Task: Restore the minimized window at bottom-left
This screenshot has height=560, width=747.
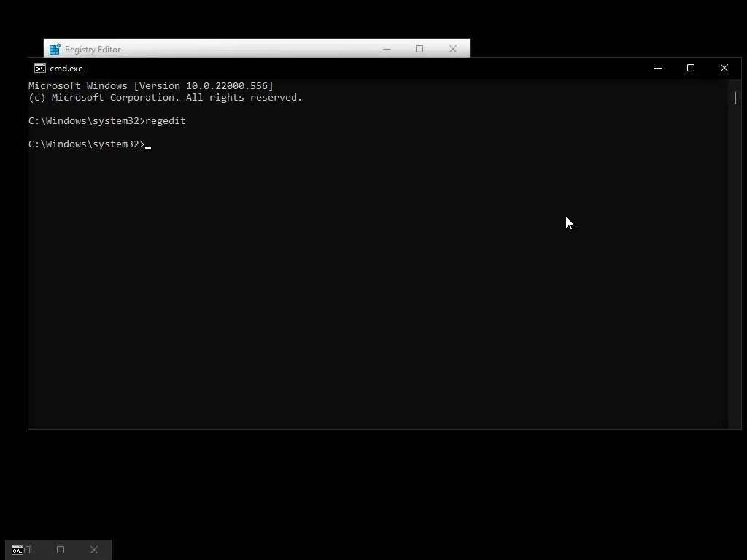Action: tap(28, 550)
